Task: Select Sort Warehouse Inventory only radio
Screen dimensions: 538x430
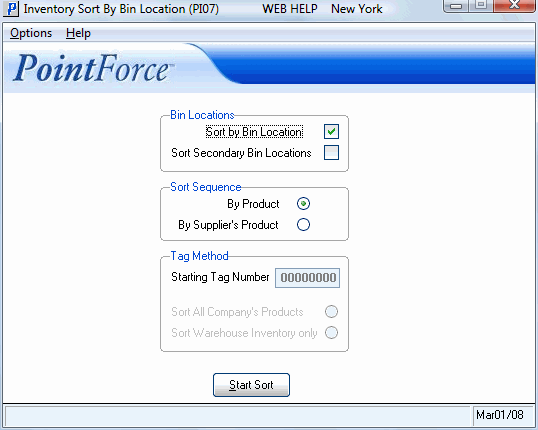Action: (x=331, y=333)
